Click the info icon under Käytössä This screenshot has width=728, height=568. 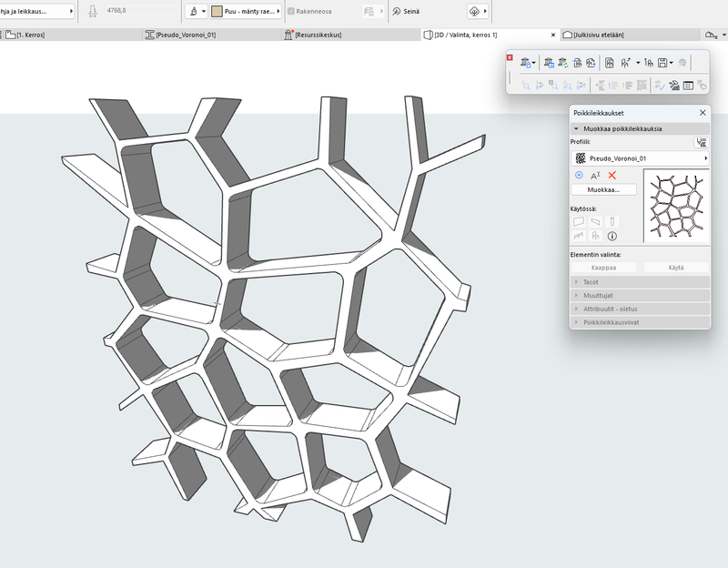[612, 237]
